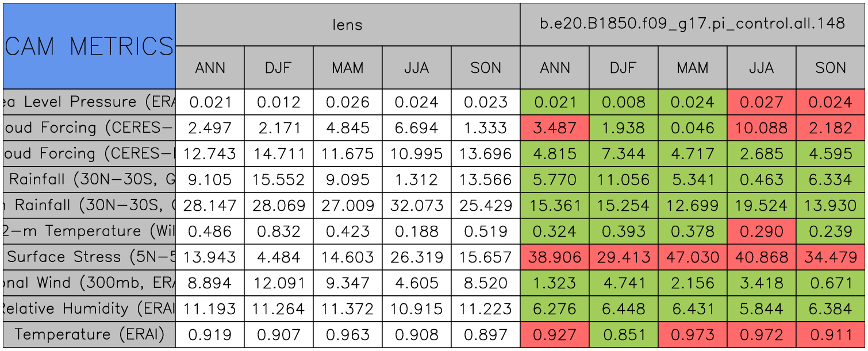Click the red cell showing 10.088

(x=761, y=128)
